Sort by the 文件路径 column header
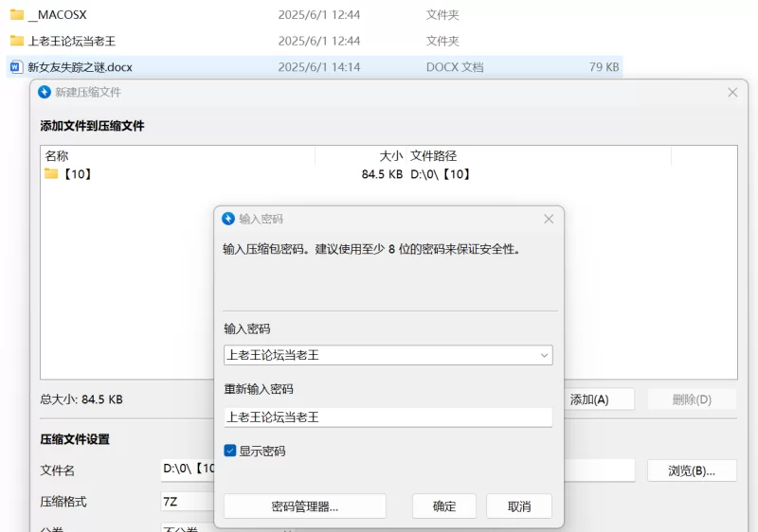The width and height of the screenshot is (758, 532). point(433,156)
